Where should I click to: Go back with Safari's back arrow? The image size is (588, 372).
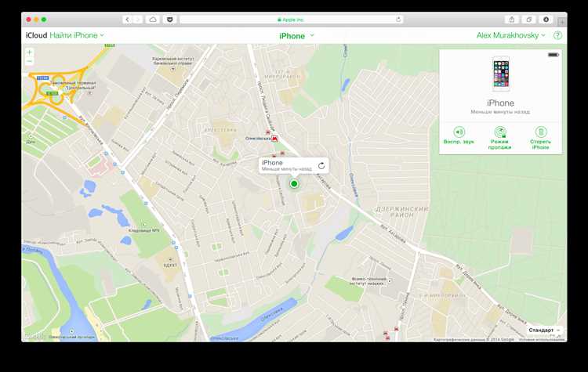click(128, 20)
